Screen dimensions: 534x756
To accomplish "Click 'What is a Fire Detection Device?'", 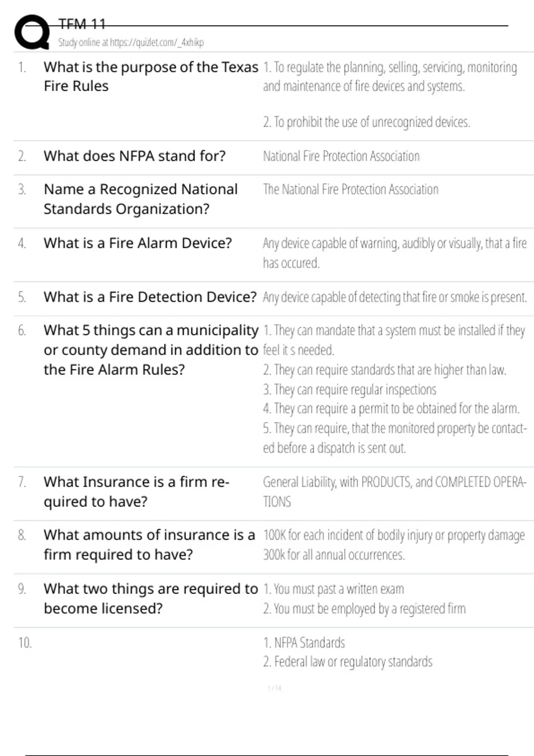I will pyautogui.click(x=150, y=297).
